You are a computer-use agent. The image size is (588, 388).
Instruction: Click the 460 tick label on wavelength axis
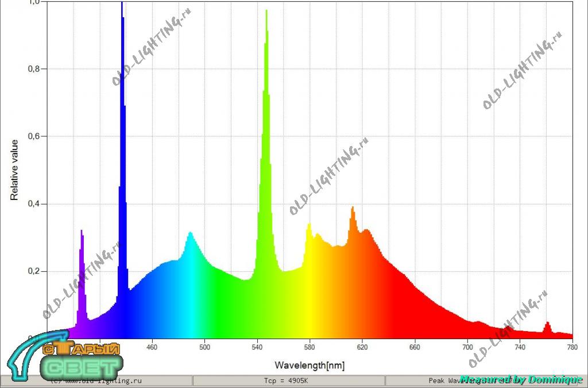click(x=152, y=347)
